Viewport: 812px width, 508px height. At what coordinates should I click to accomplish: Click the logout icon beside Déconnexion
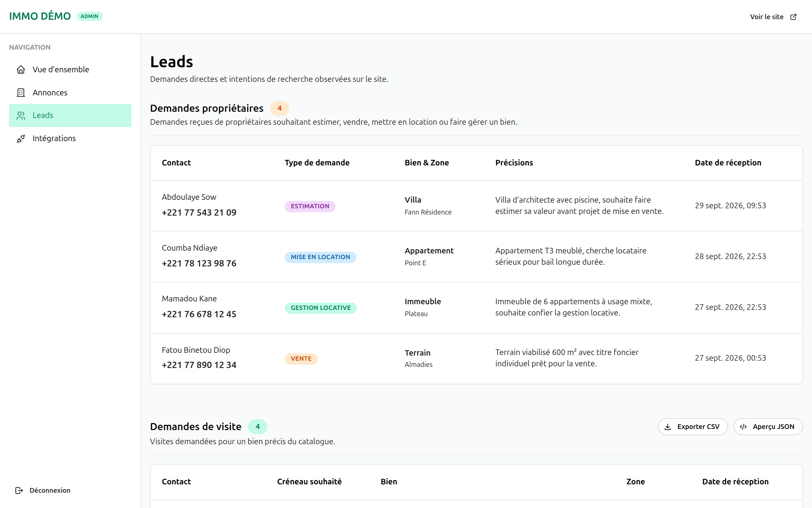(x=19, y=490)
